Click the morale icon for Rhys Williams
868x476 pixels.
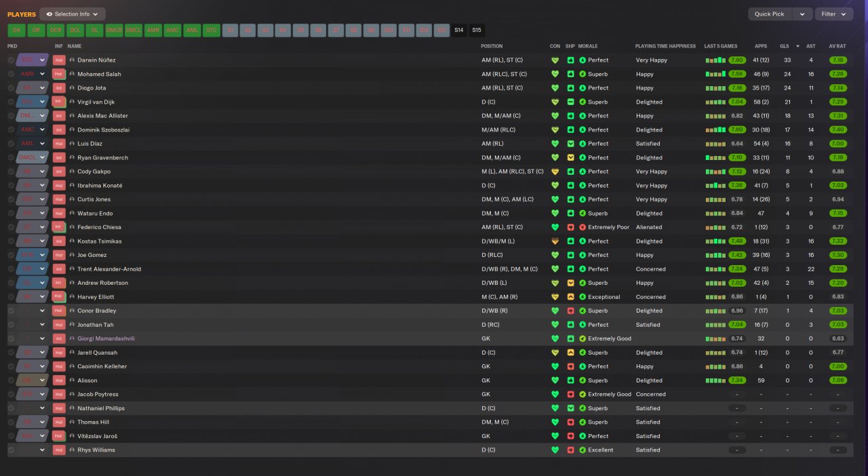pos(583,450)
